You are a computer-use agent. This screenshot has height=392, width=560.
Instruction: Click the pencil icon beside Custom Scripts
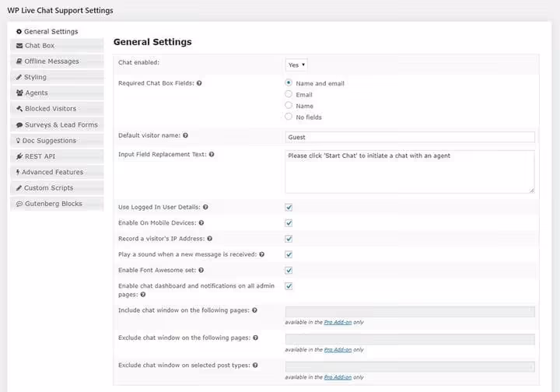19,187
